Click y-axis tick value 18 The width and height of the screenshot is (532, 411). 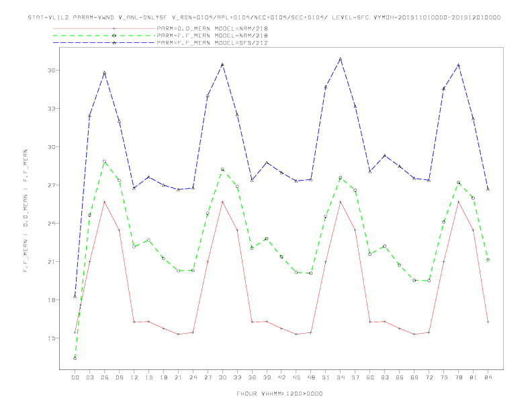(x=51, y=300)
